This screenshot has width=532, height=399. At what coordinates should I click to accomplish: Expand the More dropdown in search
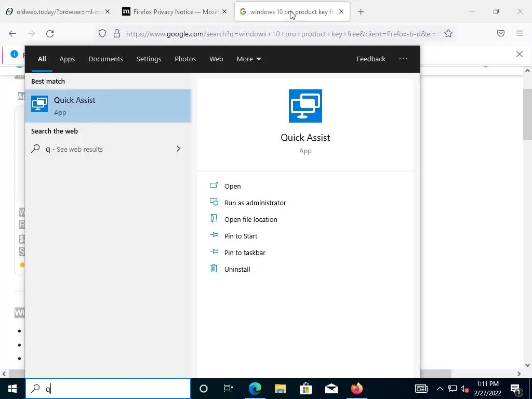[x=249, y=59]
